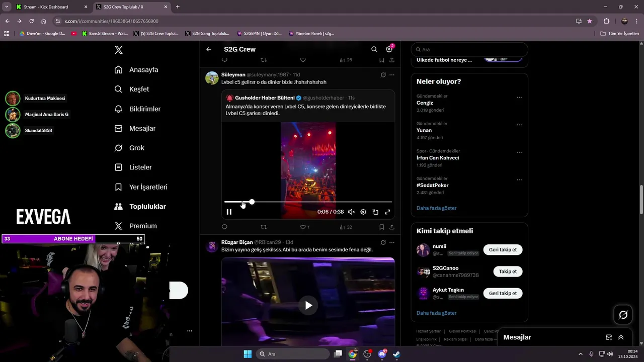Click Grok icon on Süleyman's post
This screenshot has width=644, height=362.
[383, 75]
